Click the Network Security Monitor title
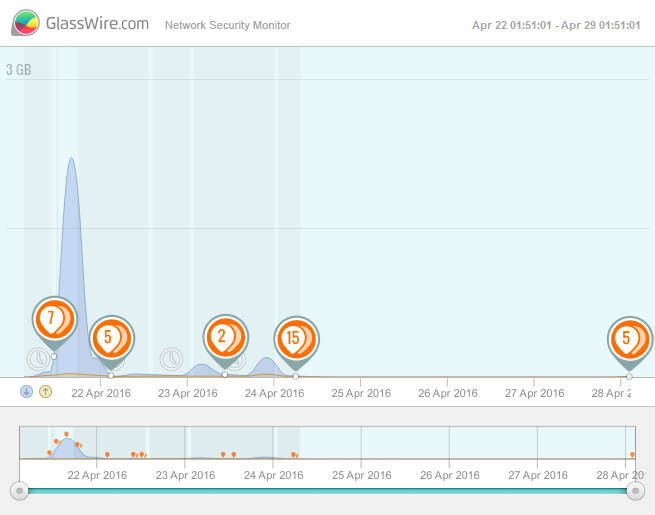The image size is (655, 515). (228, 25)
